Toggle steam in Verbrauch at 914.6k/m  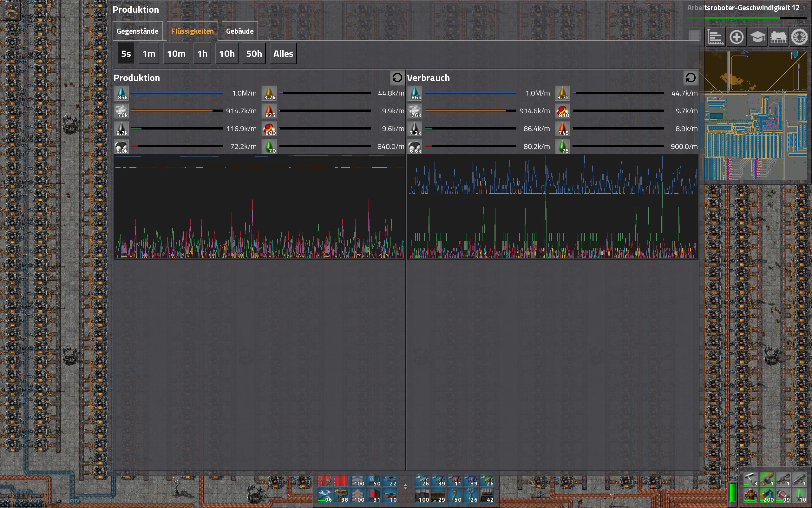pyautogui.click(x=415, y=111)
